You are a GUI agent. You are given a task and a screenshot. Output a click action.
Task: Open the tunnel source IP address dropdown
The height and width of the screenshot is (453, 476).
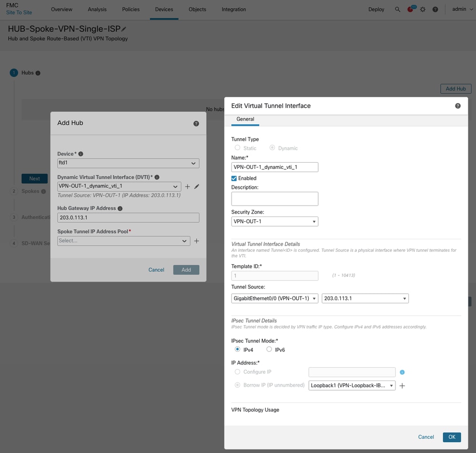pos(365,299)
